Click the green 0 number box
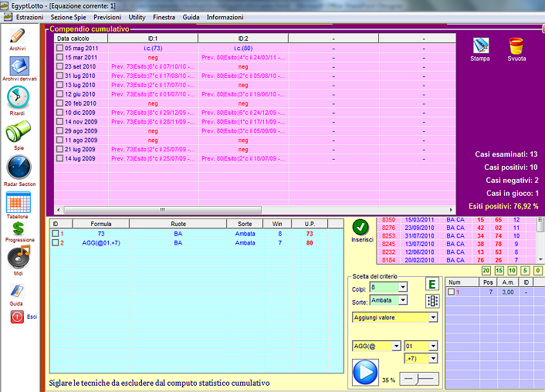The height and width of the screenshot is (392, 545). (538, 270)
